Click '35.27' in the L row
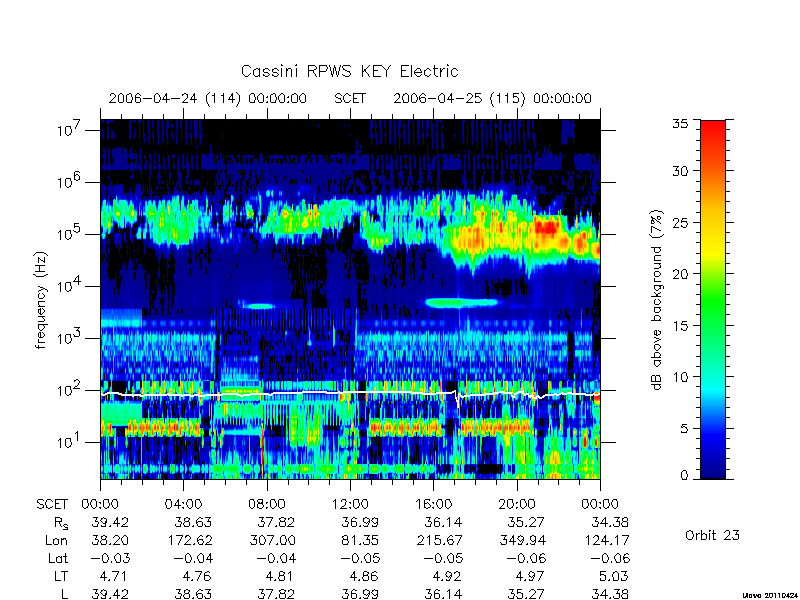 (x=527, y=594)
